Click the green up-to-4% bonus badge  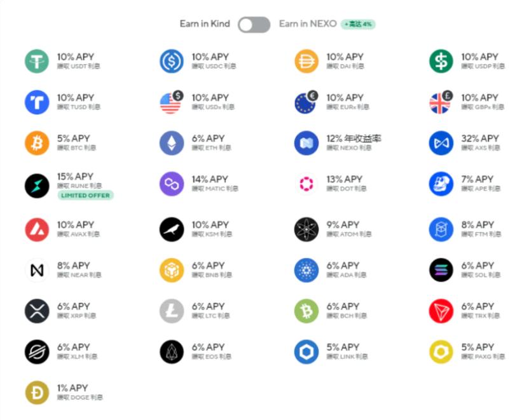[359, 24]
